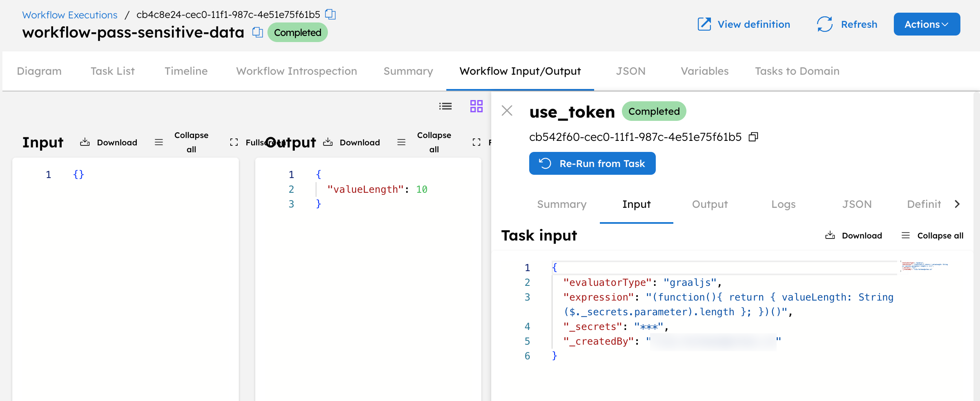Open the task Summary tab
This screenshot has width=980, height=401.
pos(562,204)
